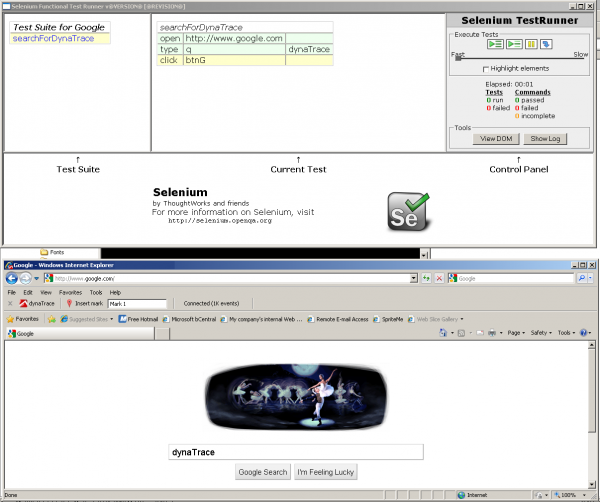The height and width of the screenshot is (502, 600).
Task: Open the Edit menu in Internet Explorer
Action: coord(28,292)
